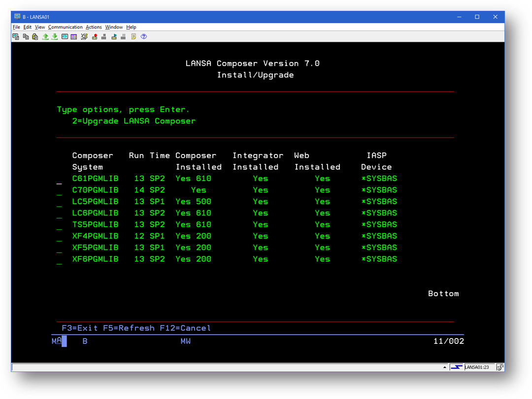The image size is (532, 399).
Task: Click the blue Help question mark icon
Action: [x=144, y=36]
